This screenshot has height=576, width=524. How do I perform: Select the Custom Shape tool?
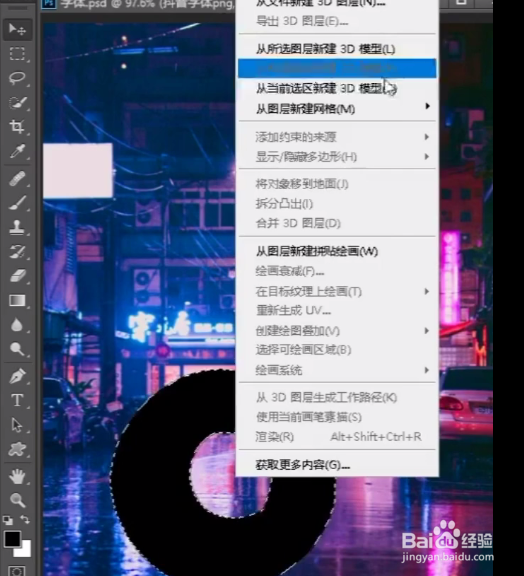[17, 449]
